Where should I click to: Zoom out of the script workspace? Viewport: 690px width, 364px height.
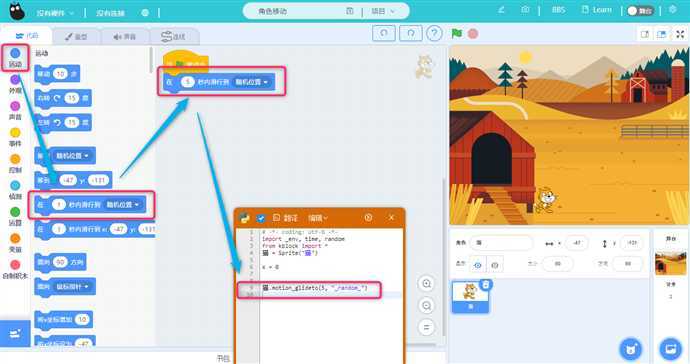(426, 305)
